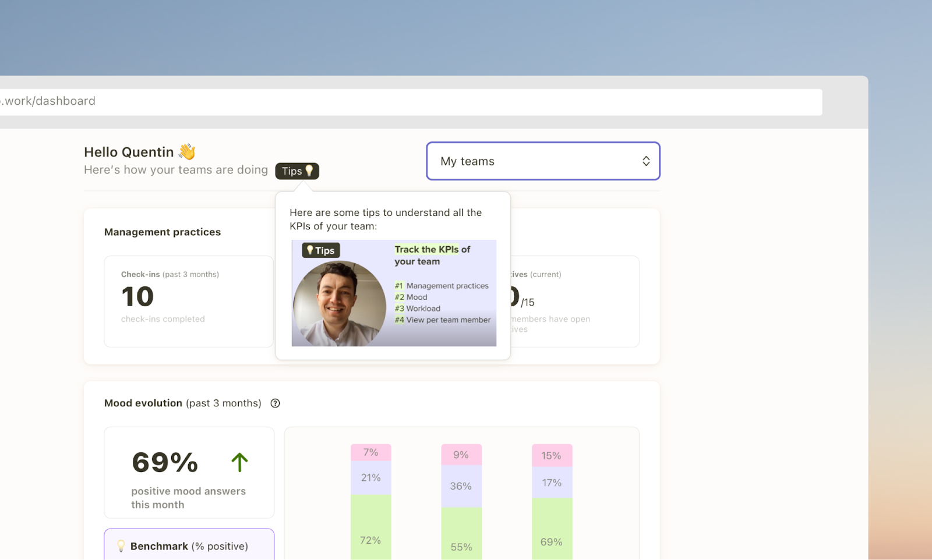Click the green upward trend arrow

(x=239, y=462)
